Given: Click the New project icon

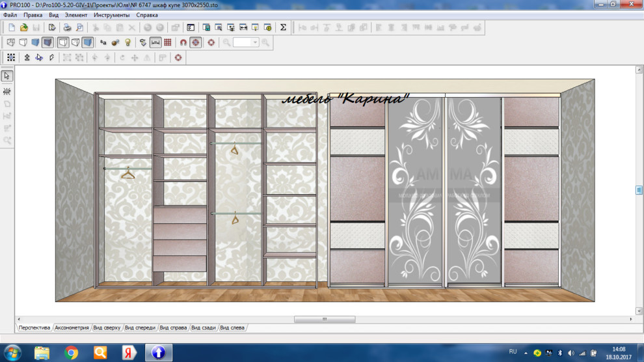Looking at the screenshot, I should (x=11, y=27).
